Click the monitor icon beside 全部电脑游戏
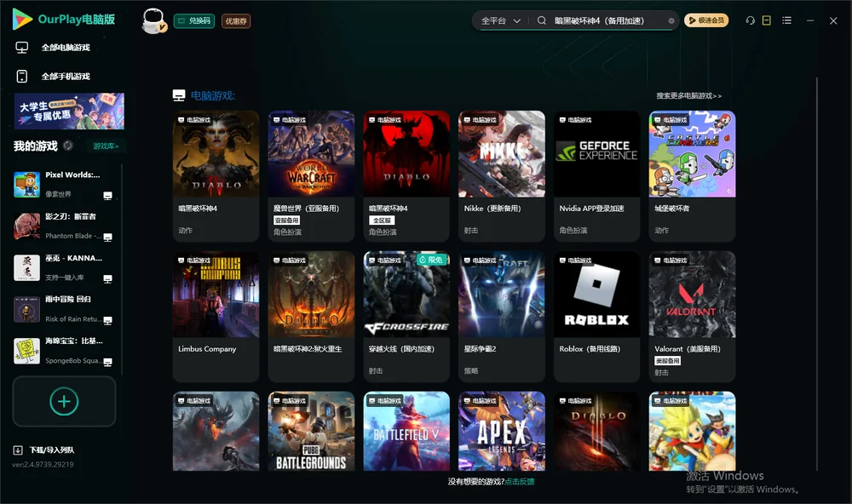The image size is (852, 504). 22,48
